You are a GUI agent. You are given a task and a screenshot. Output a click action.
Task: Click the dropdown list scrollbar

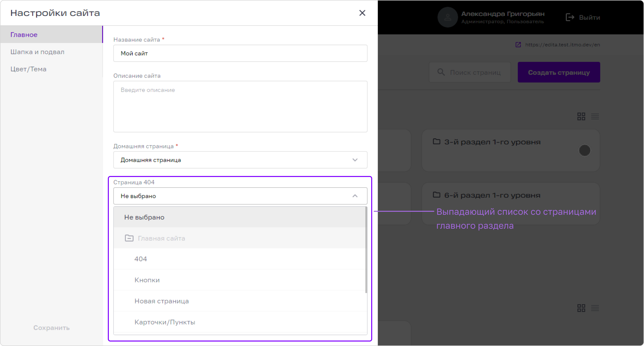coord(366,250)
